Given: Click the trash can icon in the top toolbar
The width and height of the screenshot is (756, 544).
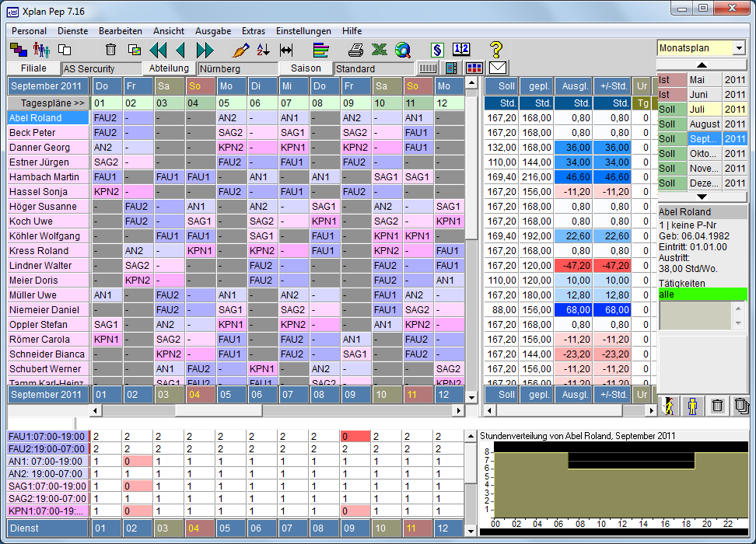Looking at the screenshot, I should [x=111, y=51].
